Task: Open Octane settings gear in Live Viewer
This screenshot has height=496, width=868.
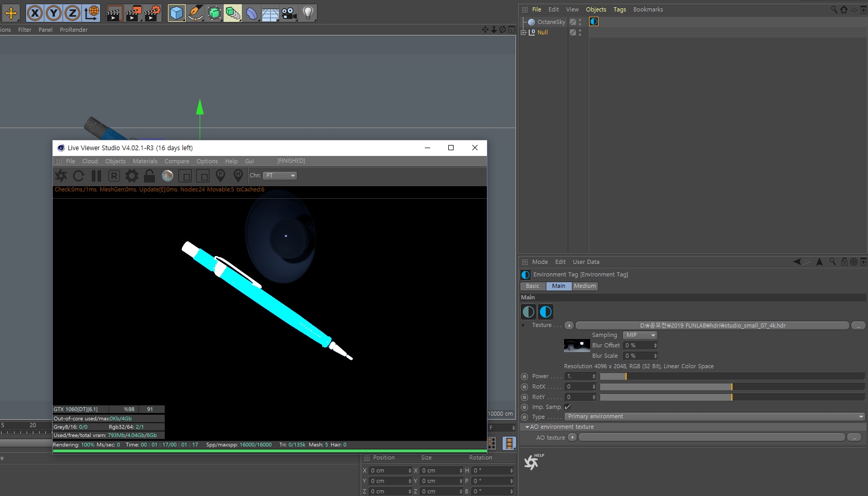Action: click(x=132, y=176)
